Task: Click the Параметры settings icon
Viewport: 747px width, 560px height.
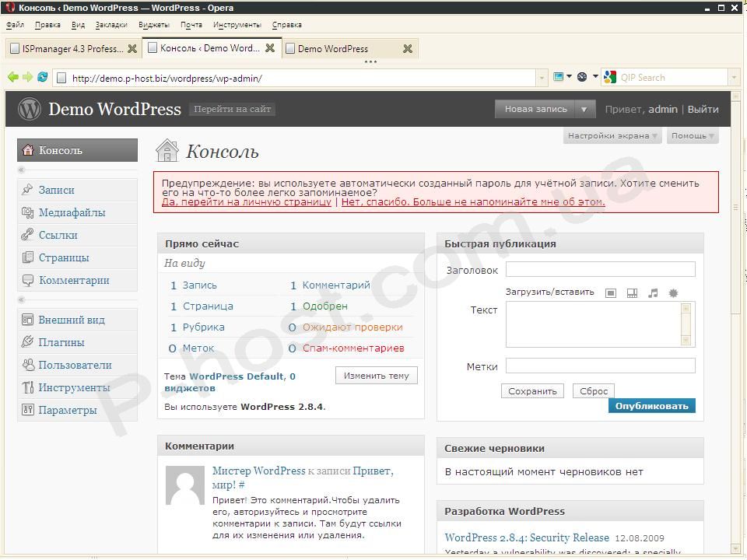Action: click(x=28, y=410)
